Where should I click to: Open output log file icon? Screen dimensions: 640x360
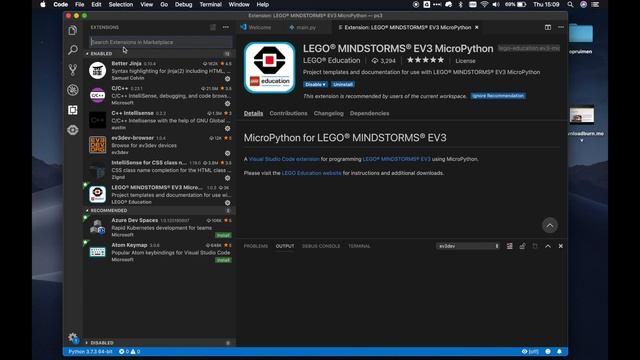(535, 246)
